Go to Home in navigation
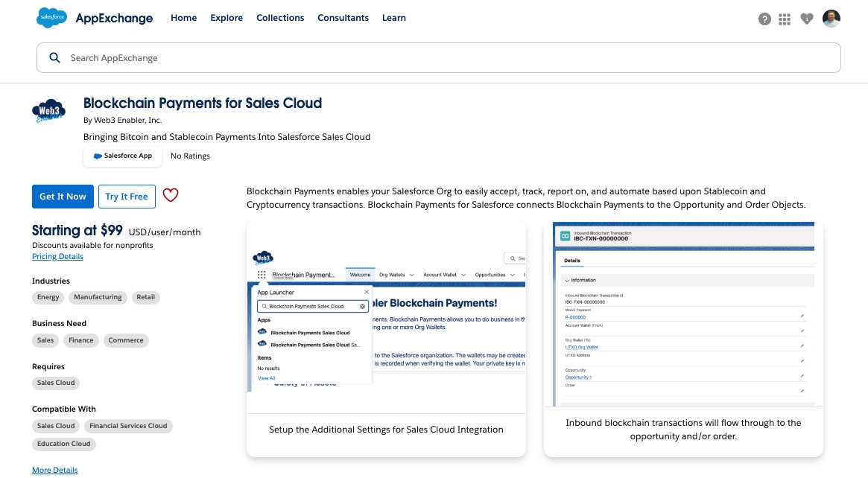868x478 pixels. tap(184, 18)
